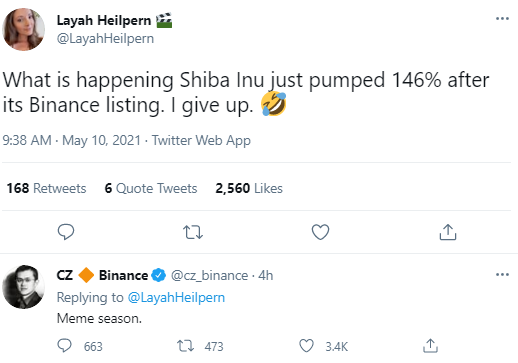Viewport: 518px width, 363px height.
Task: Open the tweet timestamp May 10, 2021
Action: pyautogui.click(x=101, y=140)
